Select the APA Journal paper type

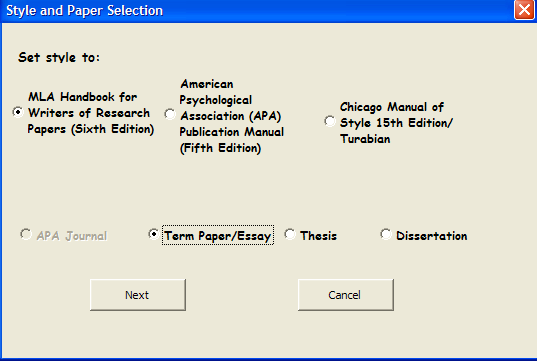(26, 234)
